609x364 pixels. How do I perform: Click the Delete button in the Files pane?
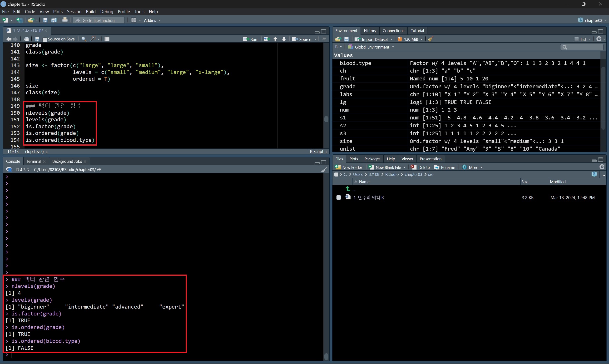click(x=420, y=167)
